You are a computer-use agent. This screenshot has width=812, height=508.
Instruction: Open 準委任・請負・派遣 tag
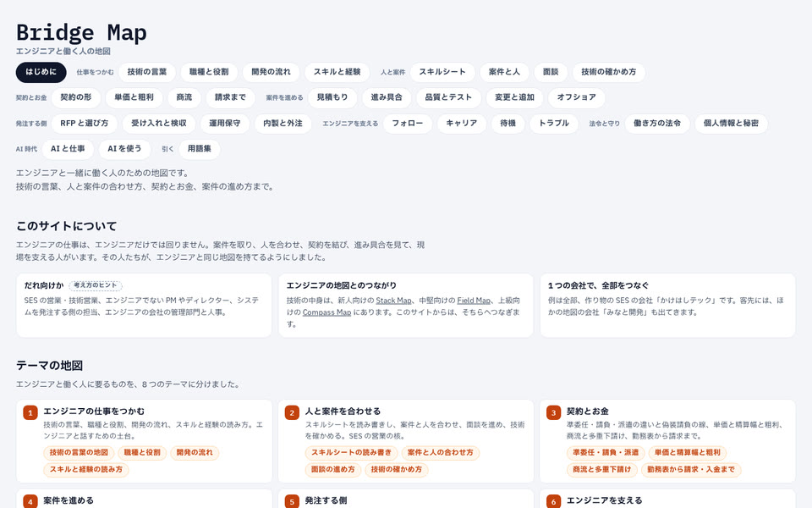pos(606,452)
